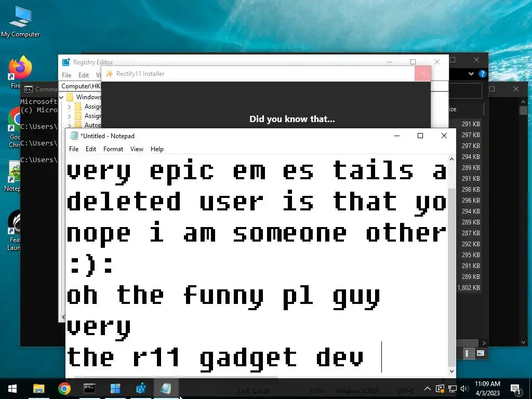Click the Notepad vertical scrollbar thumb
Screen dimensions: 532x399
pos(451,277)
